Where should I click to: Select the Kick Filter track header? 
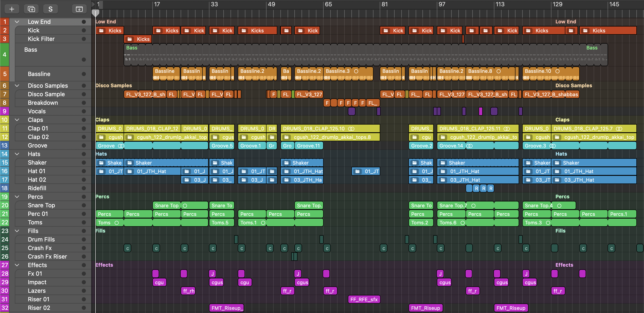click(53, 39)
